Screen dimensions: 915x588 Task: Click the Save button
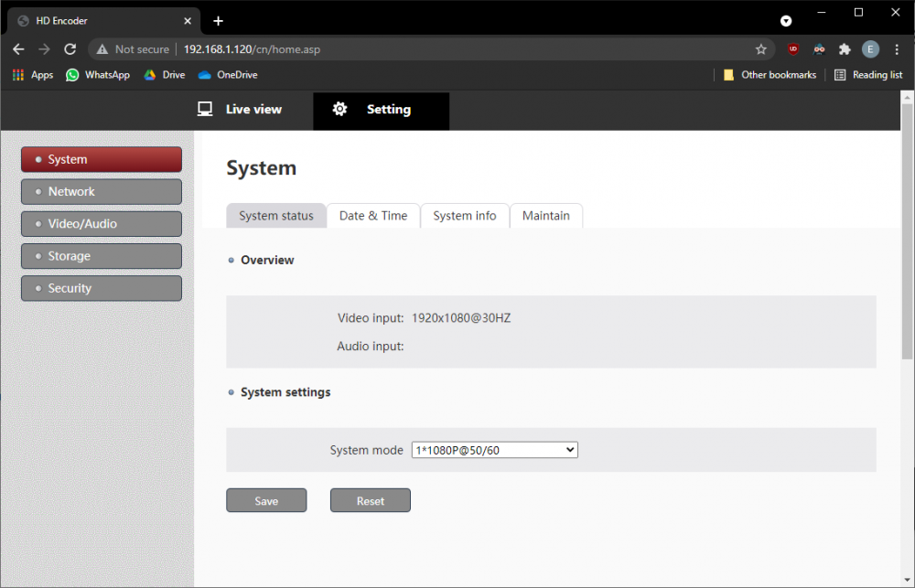click(x=266, y=500)
